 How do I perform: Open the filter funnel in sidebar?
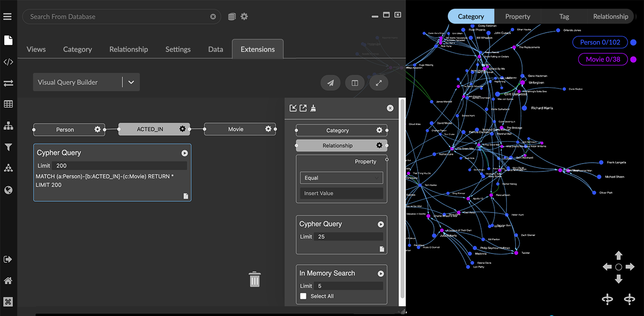(8, 147)
